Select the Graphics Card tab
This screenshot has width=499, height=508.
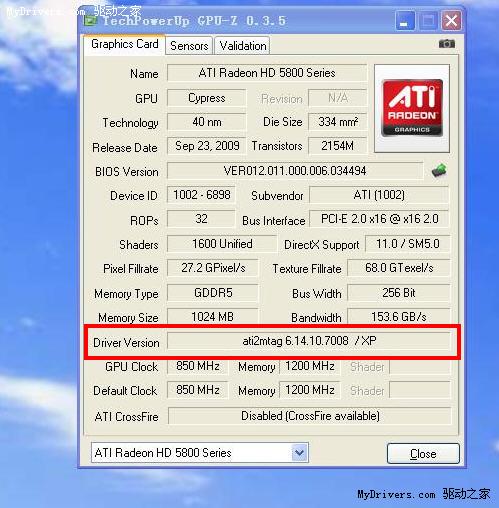125,44
